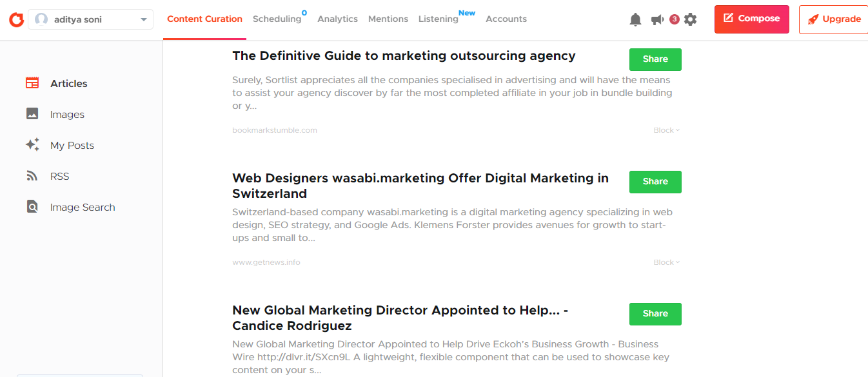Open the Analytics tab
868x377 pixels.
click(337, 19)
